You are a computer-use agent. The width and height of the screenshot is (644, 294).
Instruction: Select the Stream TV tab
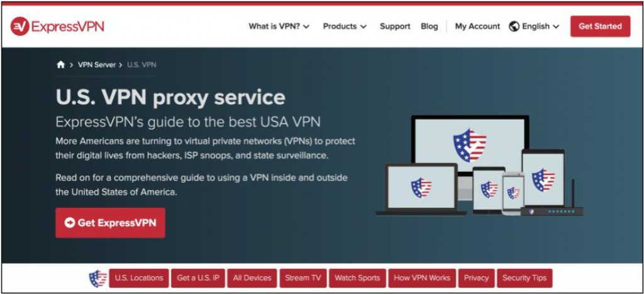(x=303, y=278)
